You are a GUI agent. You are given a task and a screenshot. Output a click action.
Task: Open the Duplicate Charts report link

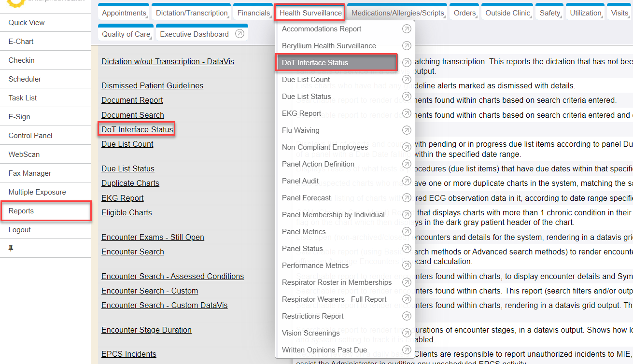tap(130, 183)
